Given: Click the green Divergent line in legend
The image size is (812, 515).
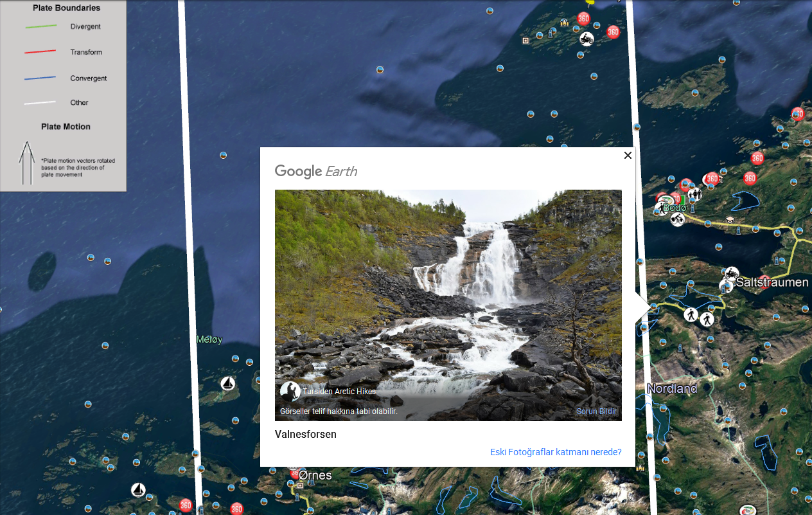Looking at the screenshot, I should pos(41,27).
